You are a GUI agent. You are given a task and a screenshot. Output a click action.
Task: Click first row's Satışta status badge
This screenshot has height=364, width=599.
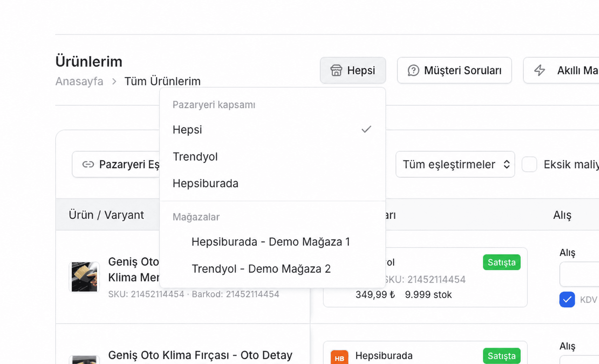501,262
